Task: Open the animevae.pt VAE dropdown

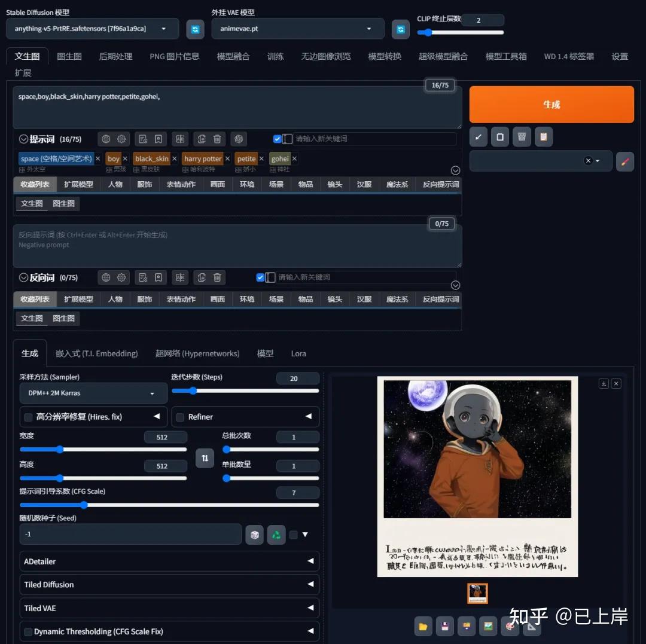Action: coord(297,29)
